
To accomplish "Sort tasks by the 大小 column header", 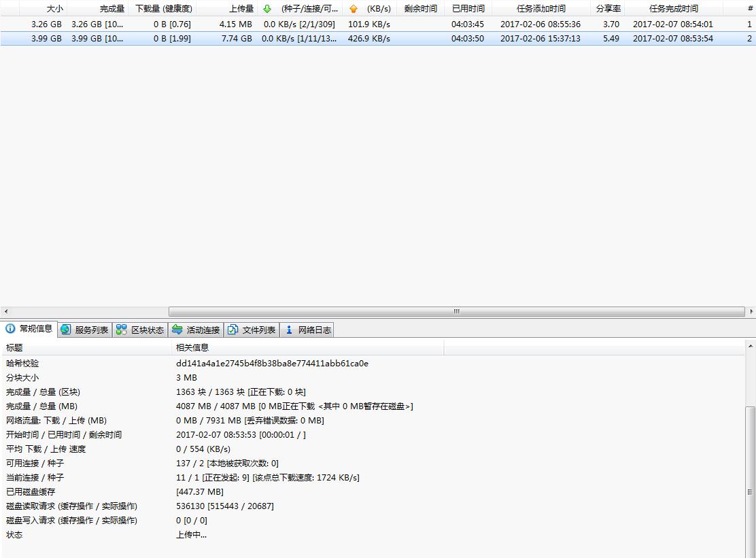I will coord(54,9).
